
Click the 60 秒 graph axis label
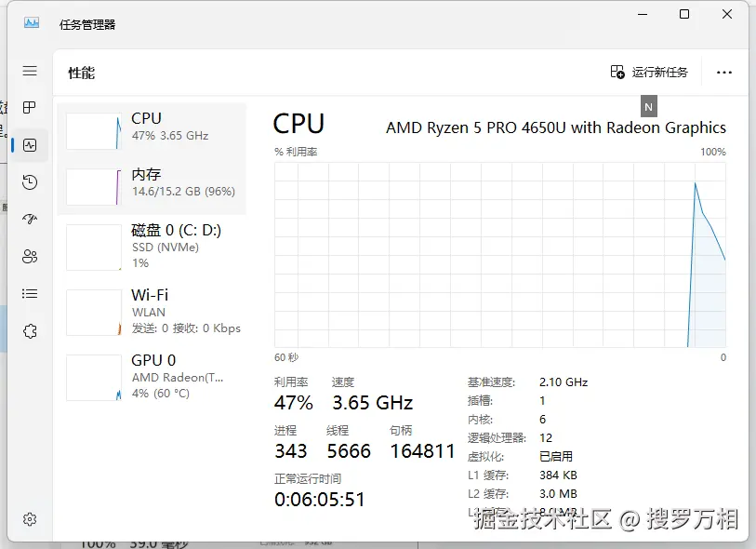tap(286, 357)
